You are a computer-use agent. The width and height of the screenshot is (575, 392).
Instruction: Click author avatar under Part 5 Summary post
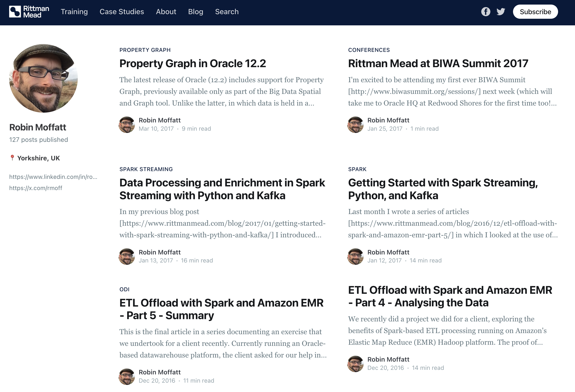(x=127, y=376)
